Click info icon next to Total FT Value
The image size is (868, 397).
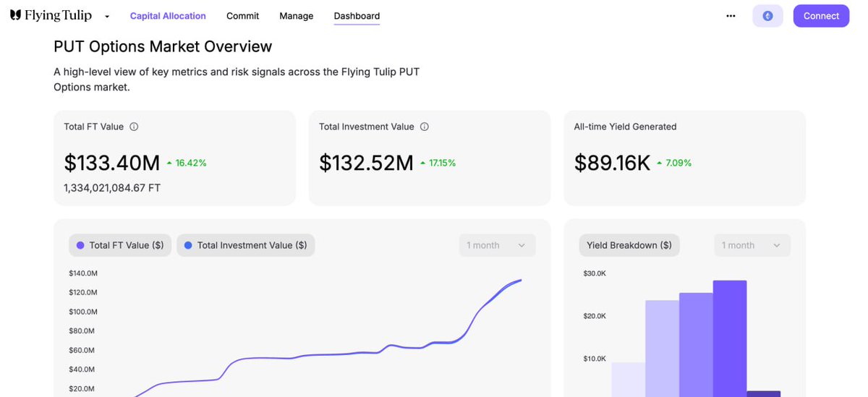point(134,127)
